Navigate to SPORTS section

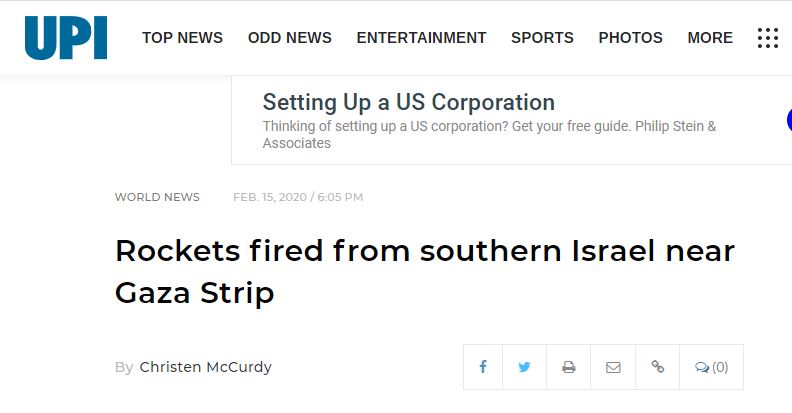(x=542, y=38)
